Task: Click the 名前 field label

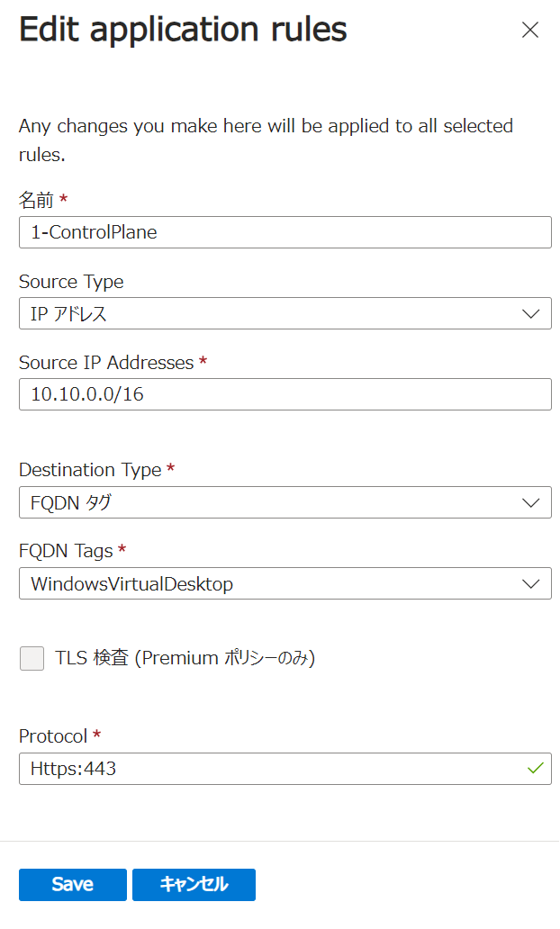Action: (x=37, y=200)
